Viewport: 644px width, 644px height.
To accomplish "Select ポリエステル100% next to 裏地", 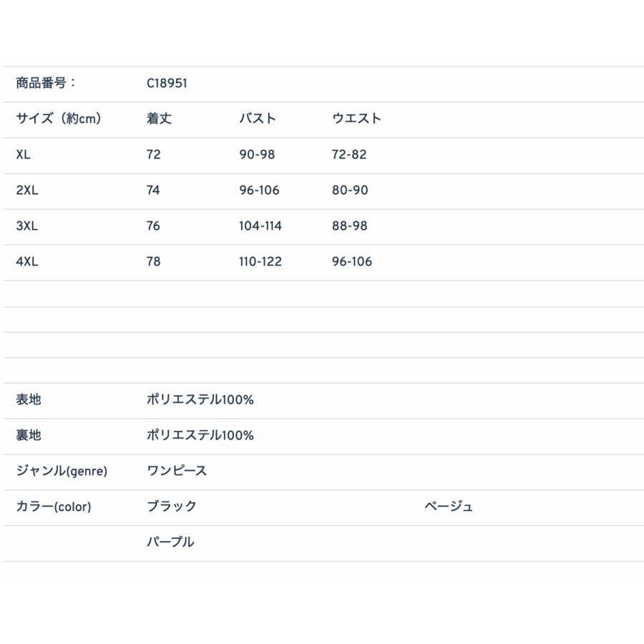I will tap(197, 434).
